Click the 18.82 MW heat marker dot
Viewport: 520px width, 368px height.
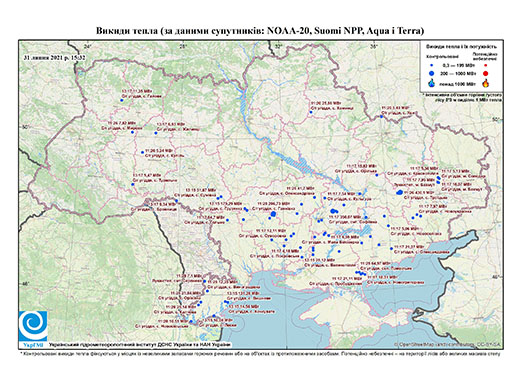pos(377,175)
